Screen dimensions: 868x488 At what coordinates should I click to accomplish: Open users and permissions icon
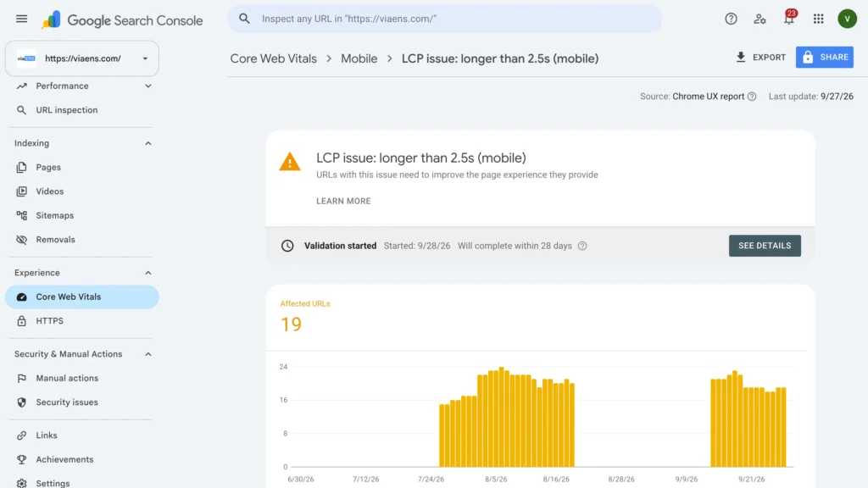759,19
